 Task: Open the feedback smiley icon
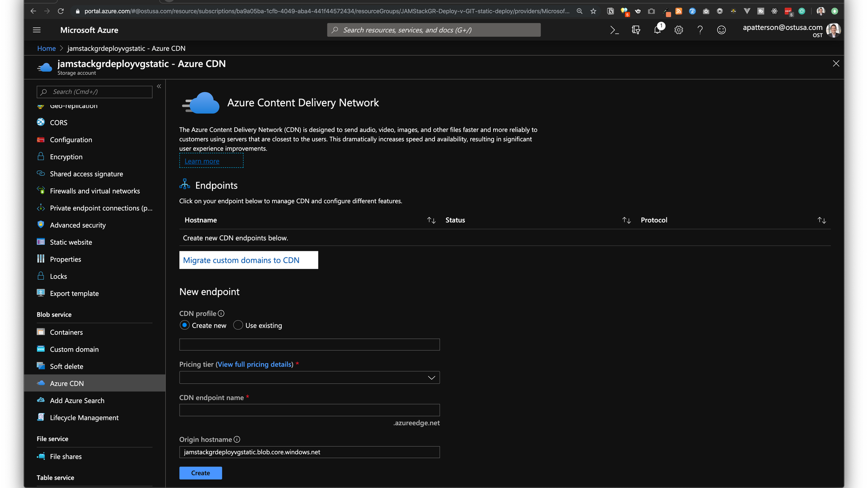click(722, 30)
